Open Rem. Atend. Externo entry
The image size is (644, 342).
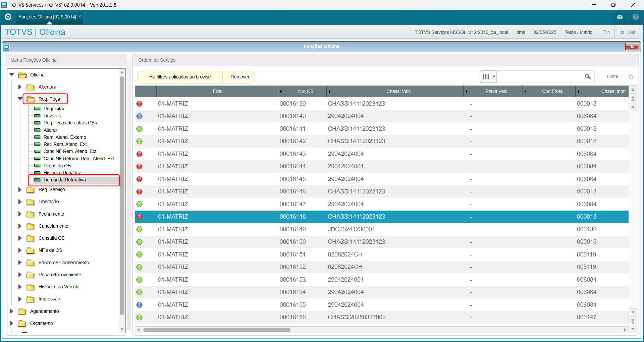(65, 137)
